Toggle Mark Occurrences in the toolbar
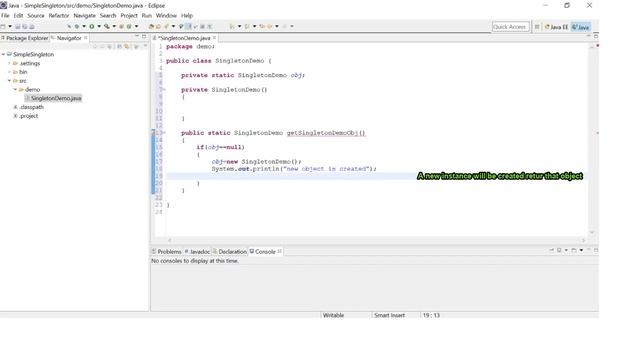This screenshot has width=640, height=360. click(x=188, y=27)
